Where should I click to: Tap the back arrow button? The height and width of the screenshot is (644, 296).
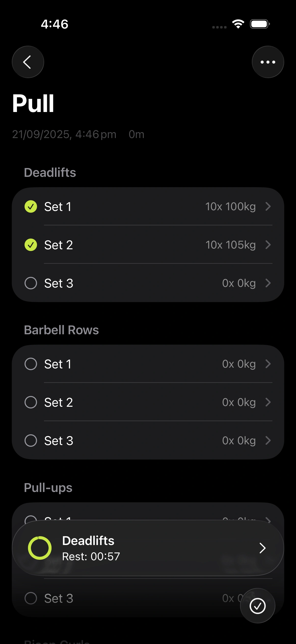[28, 62]
